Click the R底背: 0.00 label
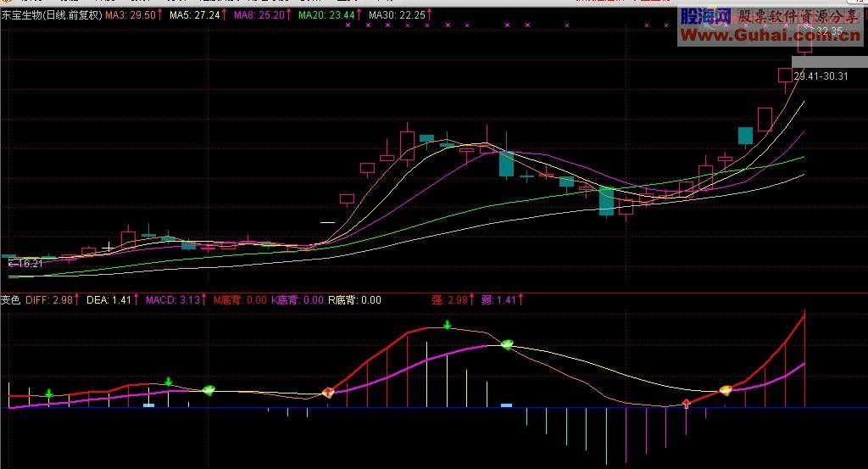Screen dimensions: 868x469 [x=355, y=300]
